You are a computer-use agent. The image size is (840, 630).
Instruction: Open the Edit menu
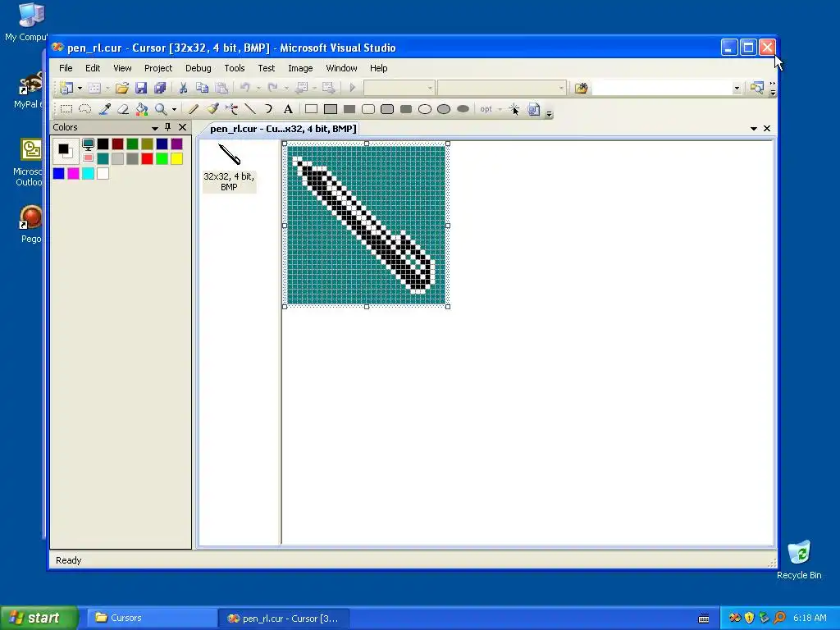93,68
